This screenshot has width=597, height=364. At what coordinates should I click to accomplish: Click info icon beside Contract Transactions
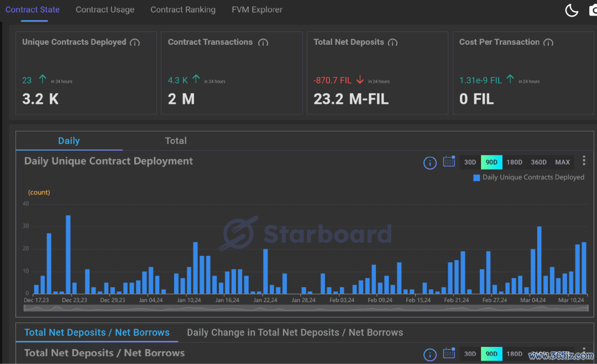263,43
